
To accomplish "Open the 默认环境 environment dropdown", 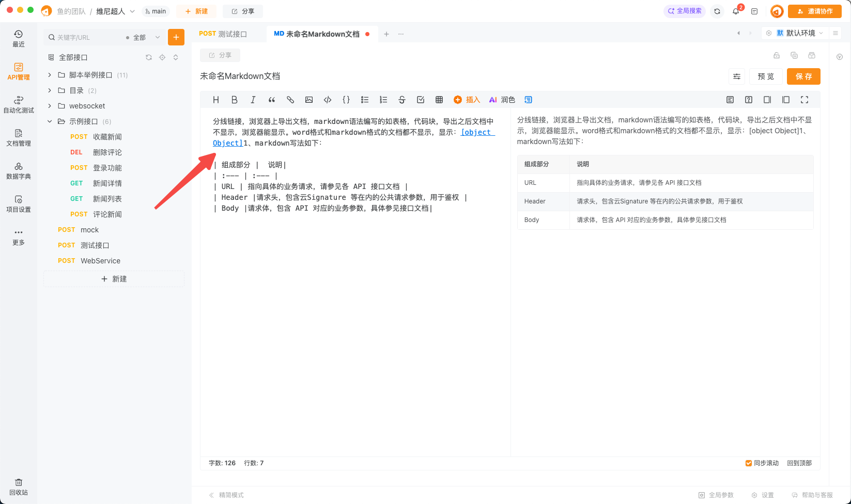I will pos(800,33).
